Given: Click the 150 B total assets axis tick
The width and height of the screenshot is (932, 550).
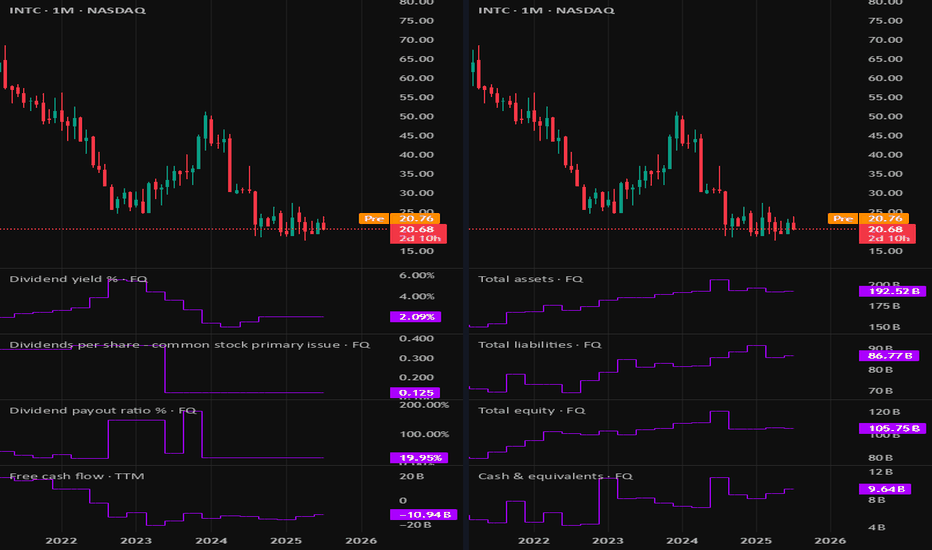Looking at the screenshot, I should 884,327.
